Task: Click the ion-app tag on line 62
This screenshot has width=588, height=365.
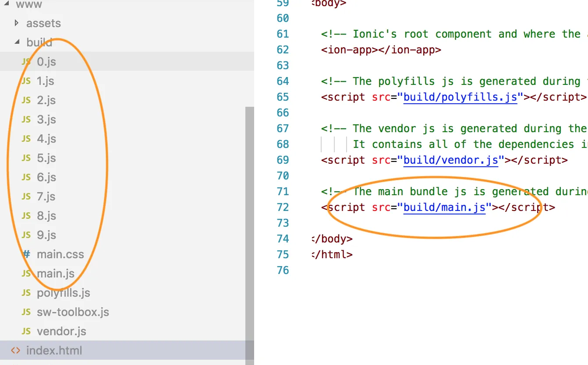Action: coord(381,49)
